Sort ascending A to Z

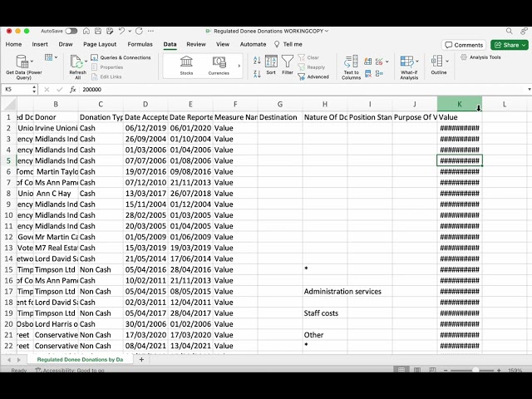point(257,61)
